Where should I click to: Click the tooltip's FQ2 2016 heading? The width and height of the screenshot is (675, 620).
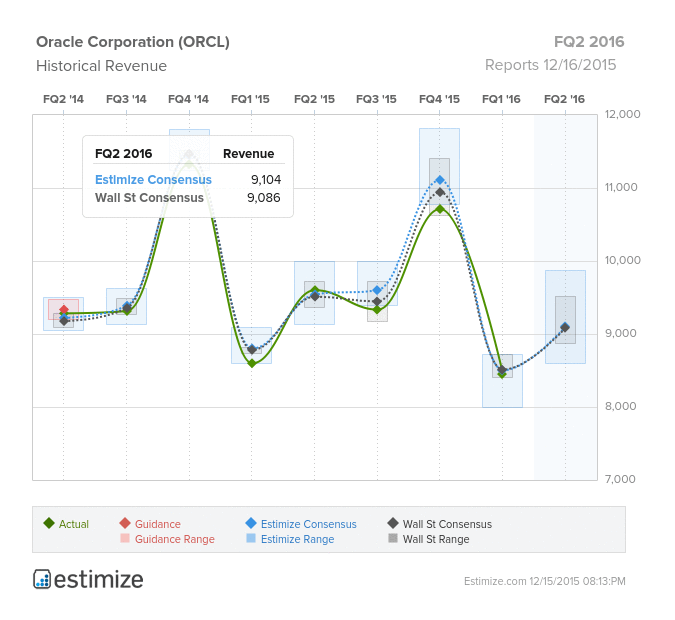click(124, 154)
